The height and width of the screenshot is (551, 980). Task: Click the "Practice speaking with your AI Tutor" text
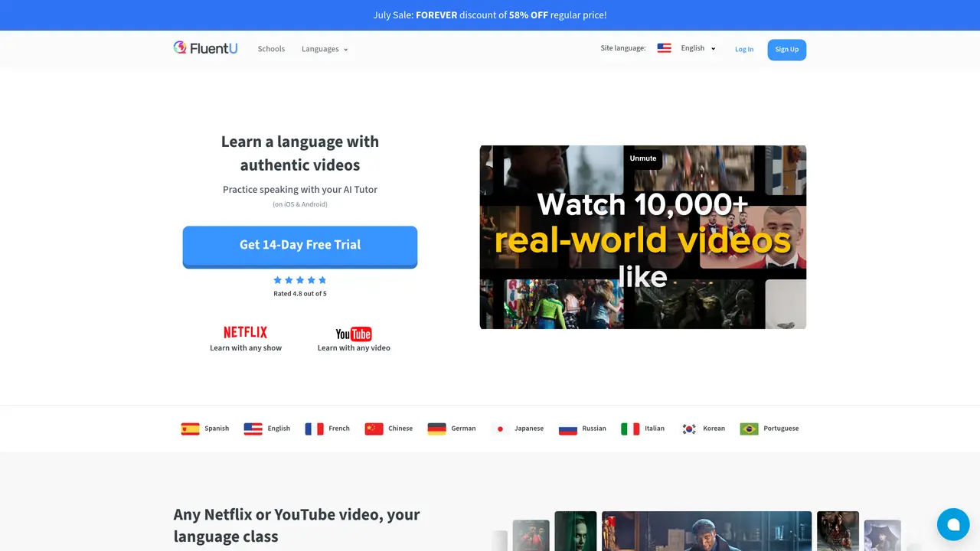click(x=300, y=190)
